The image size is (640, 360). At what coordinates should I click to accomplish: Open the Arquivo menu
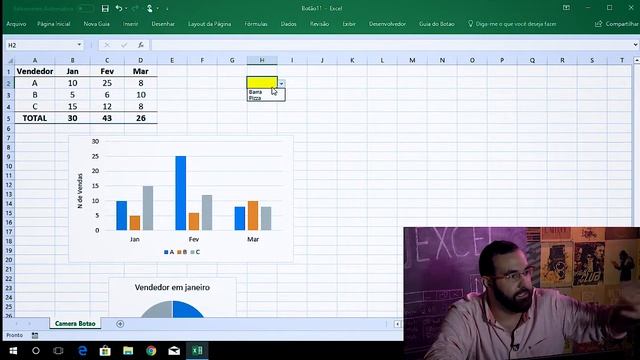16,24
